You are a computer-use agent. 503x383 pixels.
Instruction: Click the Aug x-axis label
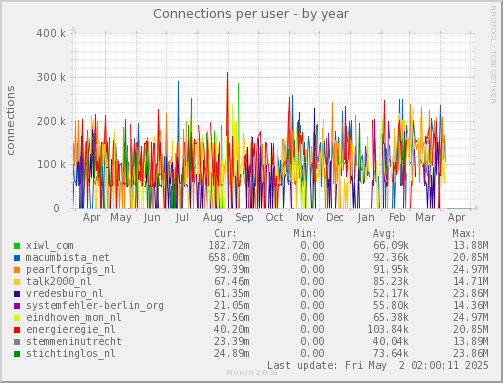tap(213, 218)
